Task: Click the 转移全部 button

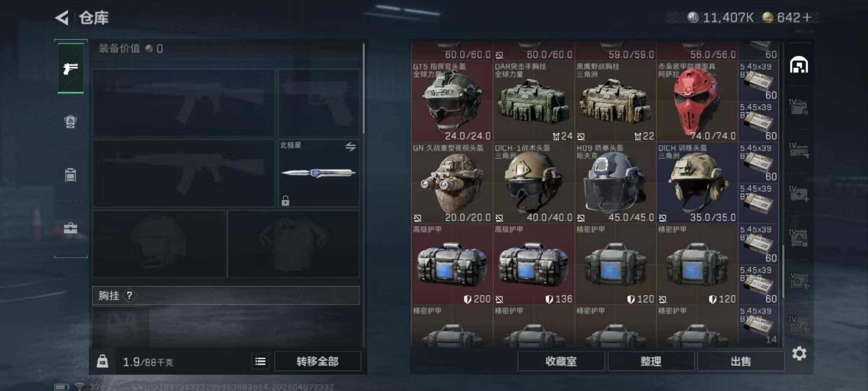Action: (318, 361)
